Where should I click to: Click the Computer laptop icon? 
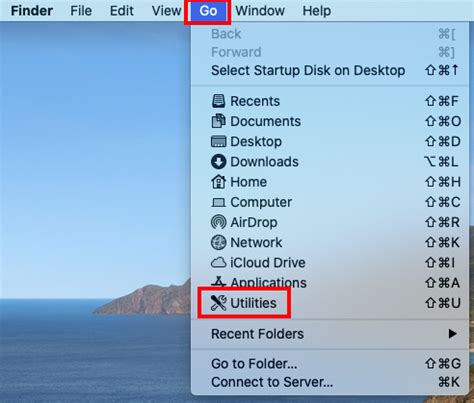[x=219, y=202]
